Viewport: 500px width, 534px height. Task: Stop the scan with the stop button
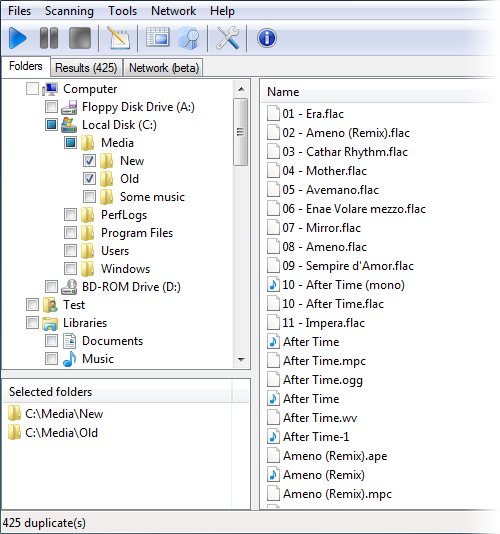(x=80, y=38)
